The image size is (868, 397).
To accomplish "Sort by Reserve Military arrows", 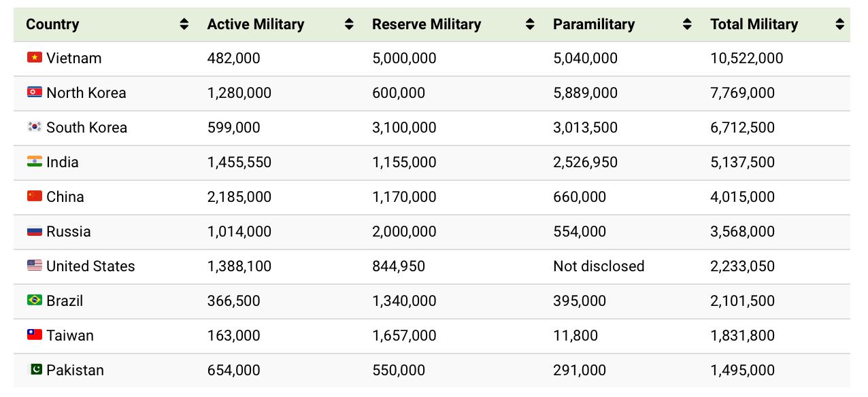I will pos(530,24).
